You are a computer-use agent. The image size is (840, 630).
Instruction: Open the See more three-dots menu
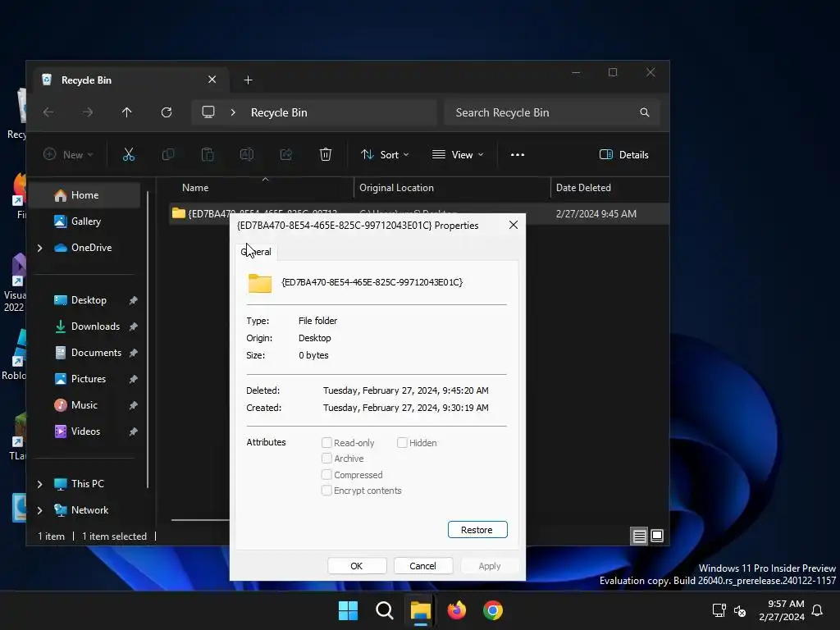518,155
